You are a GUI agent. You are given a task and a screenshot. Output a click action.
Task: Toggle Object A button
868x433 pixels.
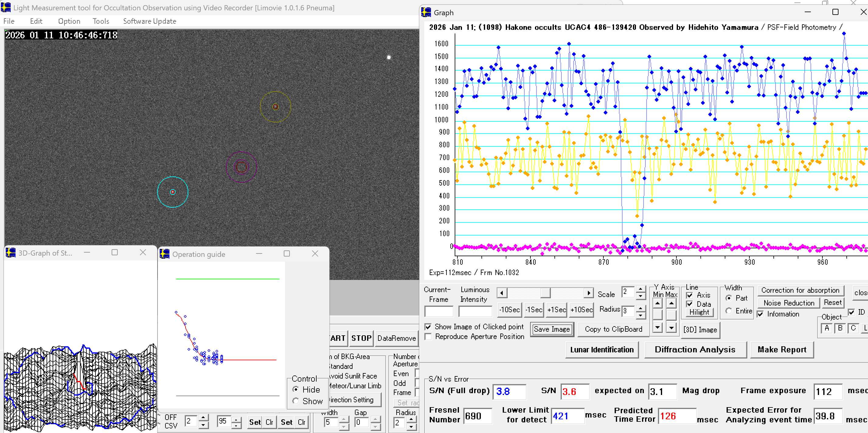tap(827, 328)
